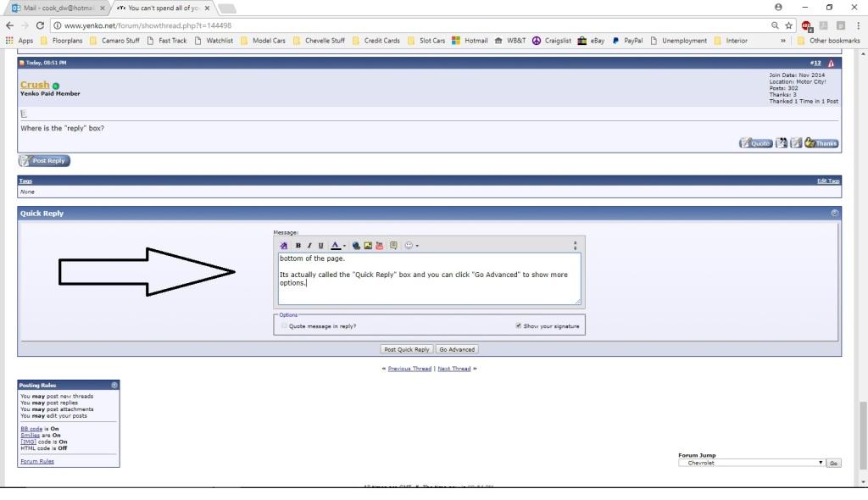Toggle bold formatting in Quick Reply toolbar

pyautogui.click(x=298, y=245)
